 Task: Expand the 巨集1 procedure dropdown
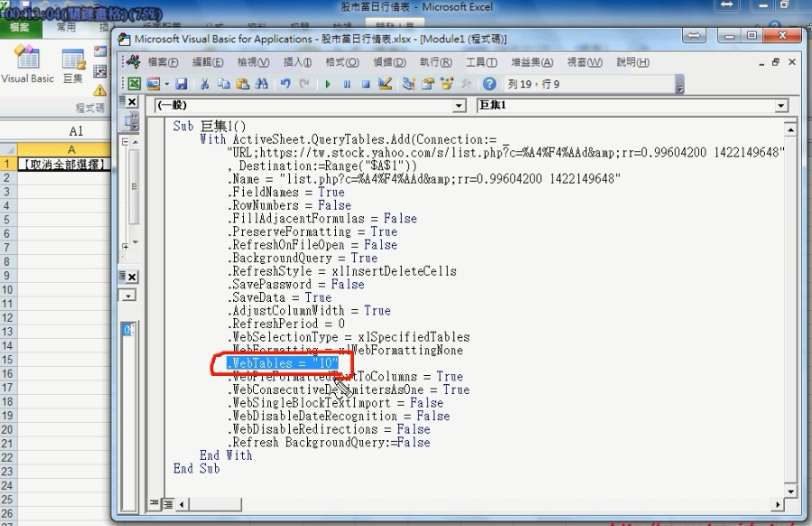781,106
